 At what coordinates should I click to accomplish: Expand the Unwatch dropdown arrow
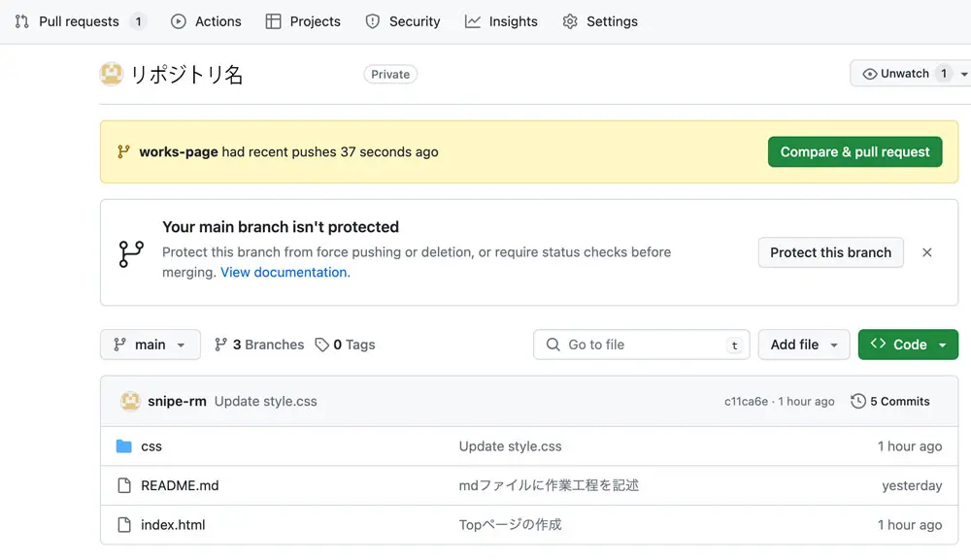tap(963, 74)
